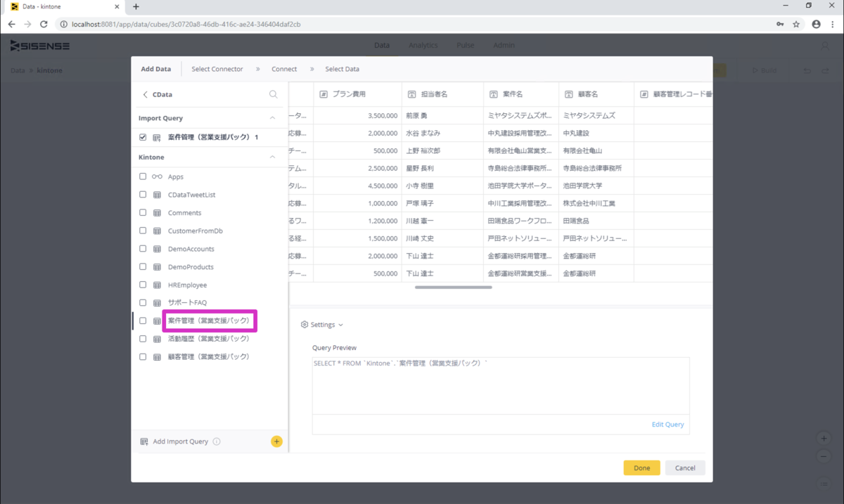Go to the Select Connector step
Screen dimensions: 844x504
217,69
